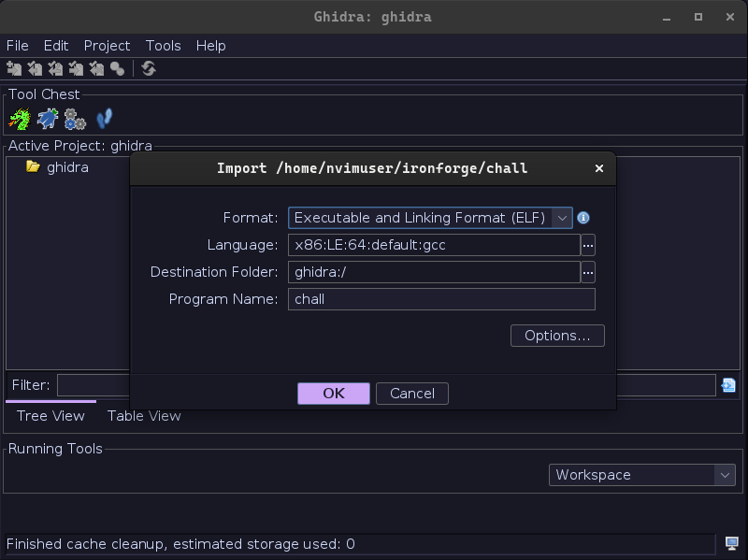Screen dimensions: 748x560
Task: Open the Help menu
Action: pyautogui.click(x=211, y=46)
